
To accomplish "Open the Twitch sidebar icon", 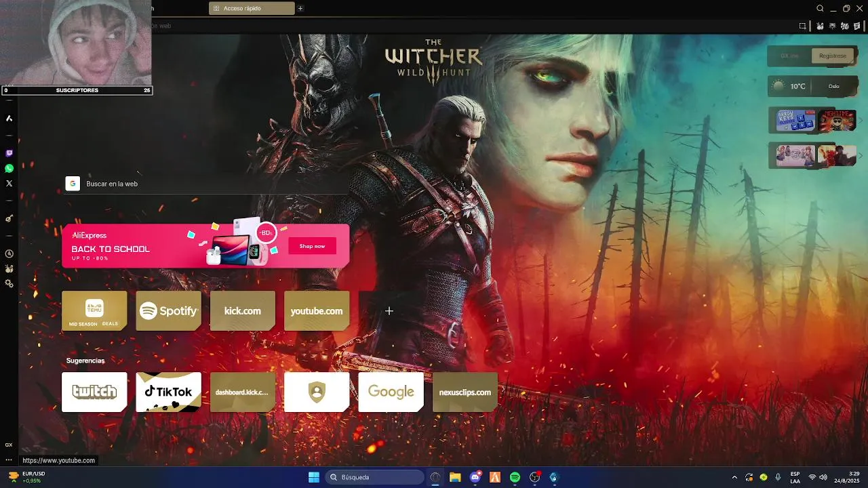I will (9, 154).
